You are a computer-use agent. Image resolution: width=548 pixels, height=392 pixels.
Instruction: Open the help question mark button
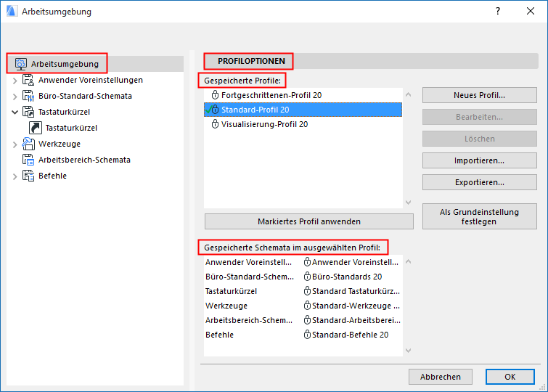[497, 12]
